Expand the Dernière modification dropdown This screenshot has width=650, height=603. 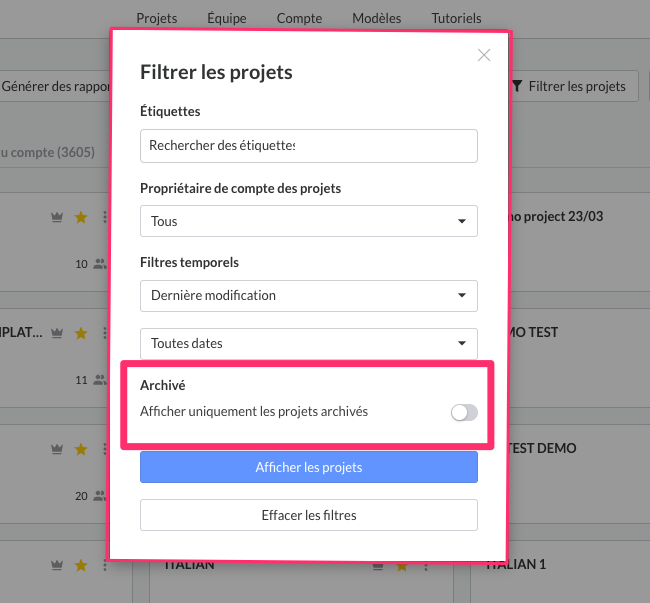(x=309, y=296)
